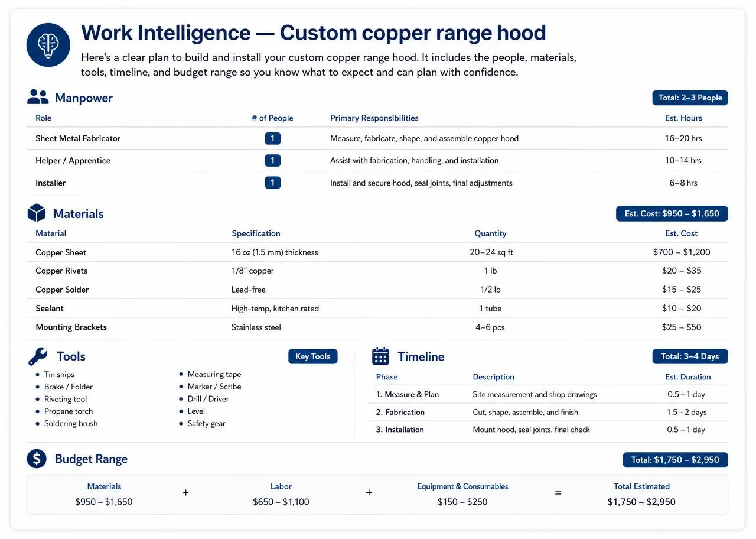Click the Budget Range dollar icon
The width and height of the screenshot is (756, 539).
coord(37,459)
